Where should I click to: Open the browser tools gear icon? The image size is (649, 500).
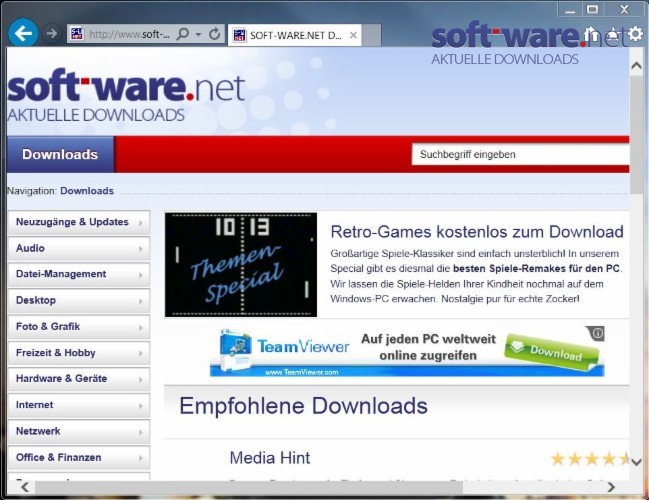635,34
